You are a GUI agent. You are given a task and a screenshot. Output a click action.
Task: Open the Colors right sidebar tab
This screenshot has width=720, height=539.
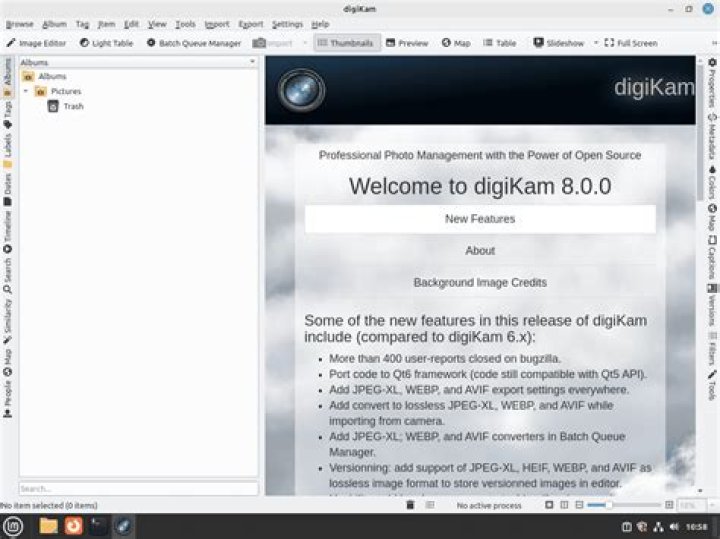pos(712,182)
